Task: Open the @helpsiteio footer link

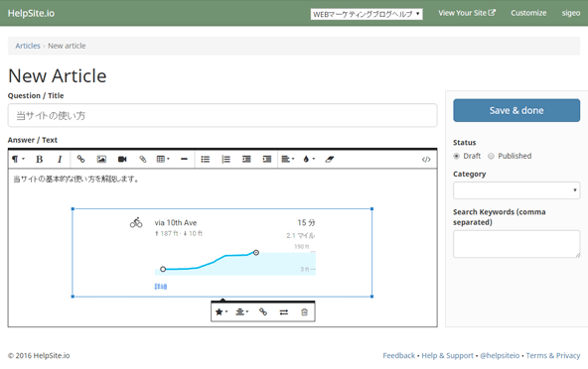Action: pos(500,355)
